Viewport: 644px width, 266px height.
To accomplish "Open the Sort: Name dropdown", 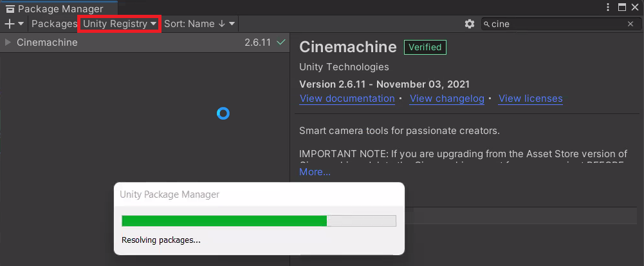I will coord(199,24).
